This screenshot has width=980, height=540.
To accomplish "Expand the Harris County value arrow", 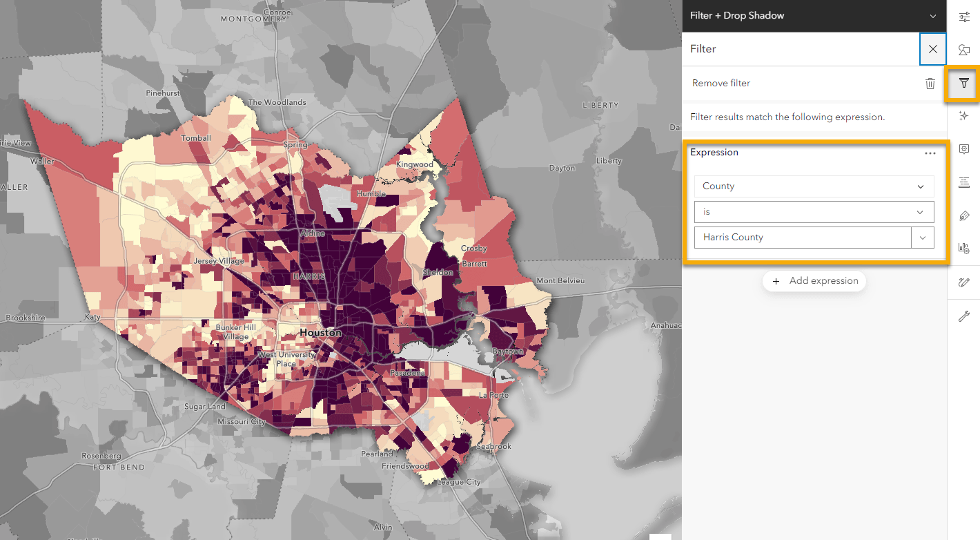I will click(x=923, y=238).
